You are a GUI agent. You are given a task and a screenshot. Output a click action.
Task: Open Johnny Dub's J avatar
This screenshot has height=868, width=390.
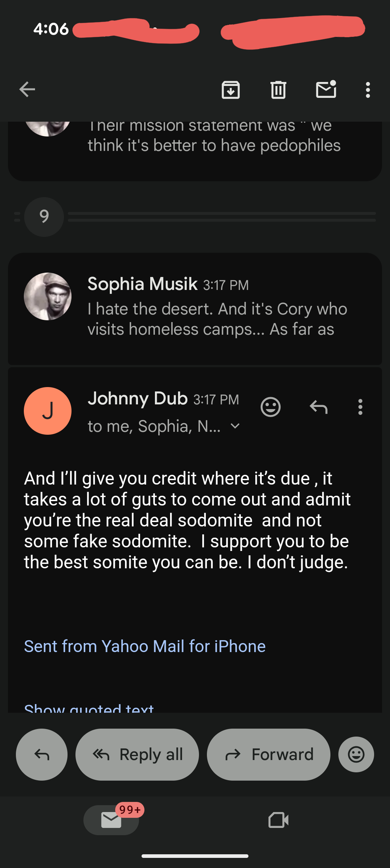[x=48, y=411]
